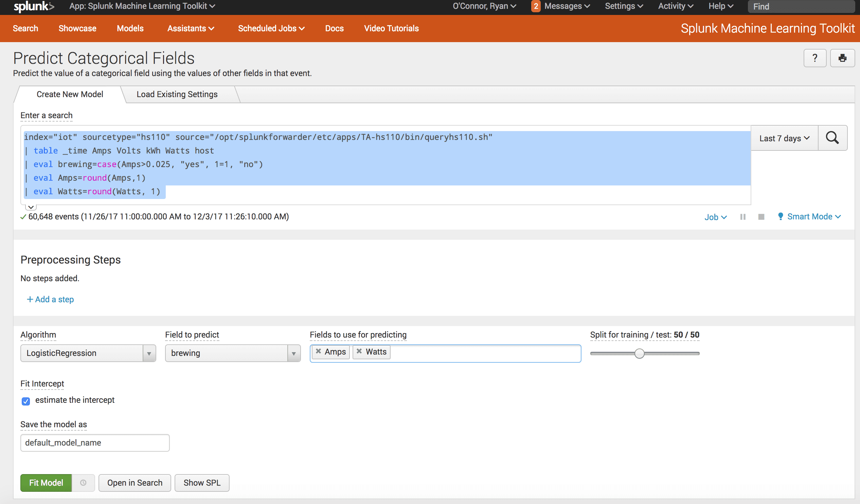Click Add a step link

click(50, 299)
